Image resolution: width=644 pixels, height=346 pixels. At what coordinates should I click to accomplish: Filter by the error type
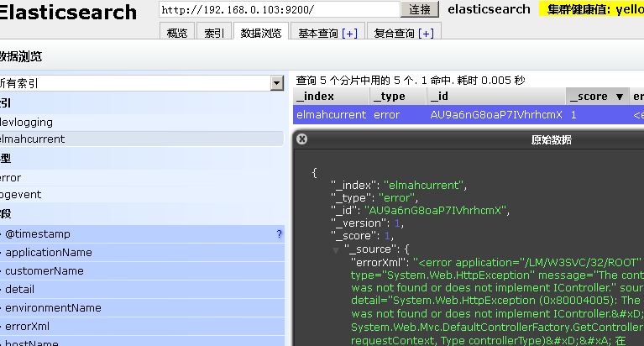(x=142, y=177)
